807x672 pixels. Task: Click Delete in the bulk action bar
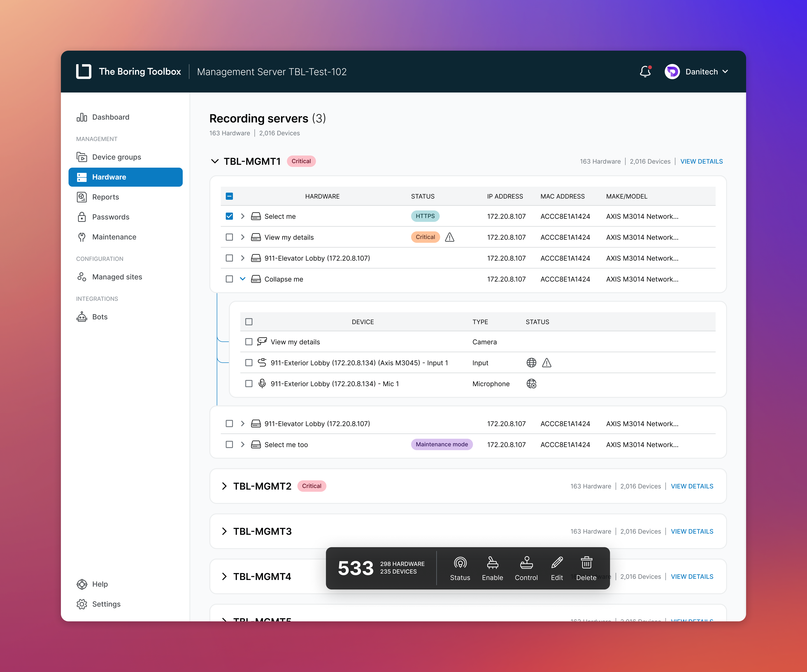tap(586, 569)
